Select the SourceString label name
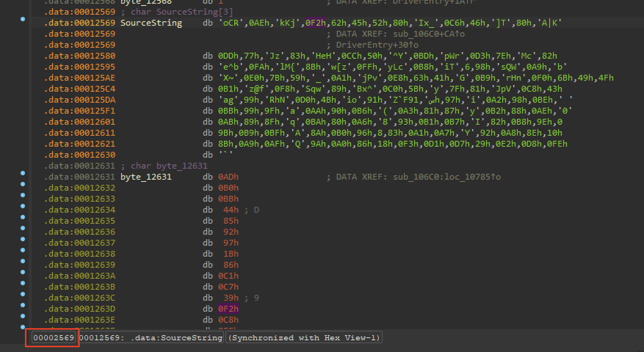This screenshot has width=644, height=352. (x=151, y=23)
